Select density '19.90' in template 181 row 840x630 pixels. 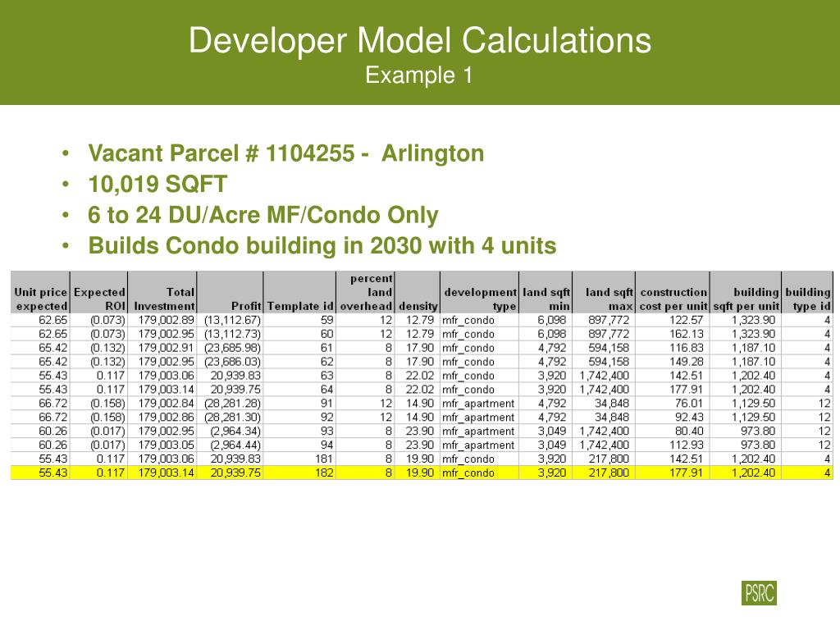pos(418,459)
